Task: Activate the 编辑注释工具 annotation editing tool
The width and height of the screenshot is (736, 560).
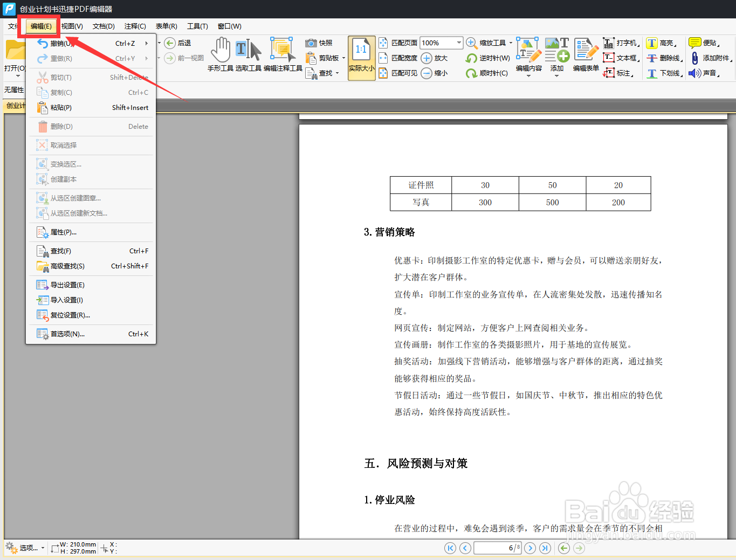Action: click(283, 54)
